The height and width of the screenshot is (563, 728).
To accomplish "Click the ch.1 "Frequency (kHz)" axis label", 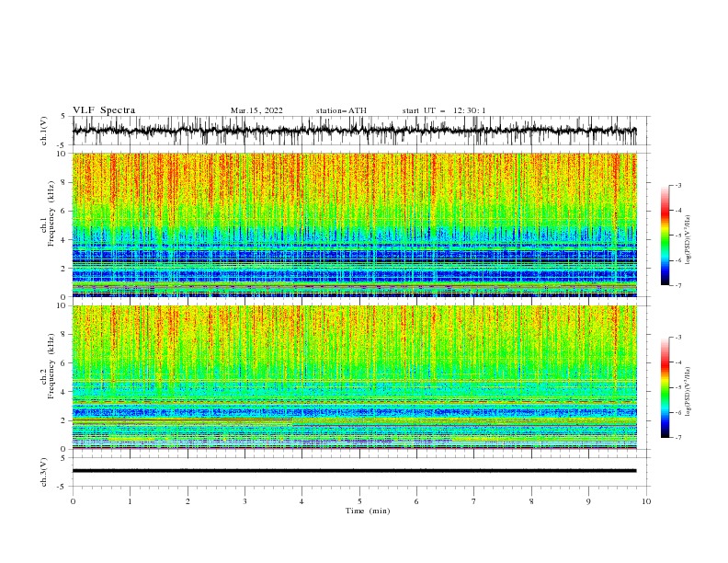I will click(x=51, y=213).
